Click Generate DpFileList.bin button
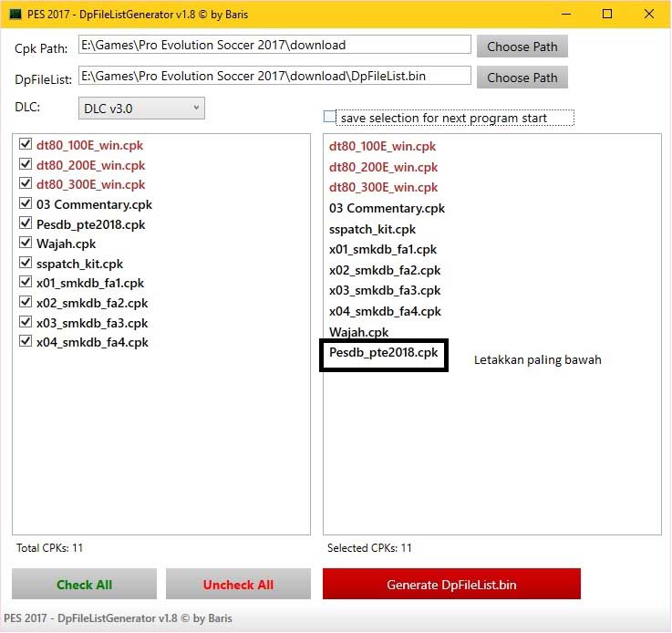The width and height of the screenshot is (672, 633). click(x=451, y=584)
